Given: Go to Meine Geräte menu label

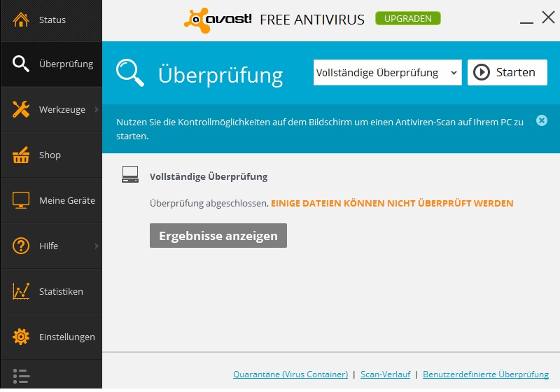Looking at the screenshot, I should (67, 201).
